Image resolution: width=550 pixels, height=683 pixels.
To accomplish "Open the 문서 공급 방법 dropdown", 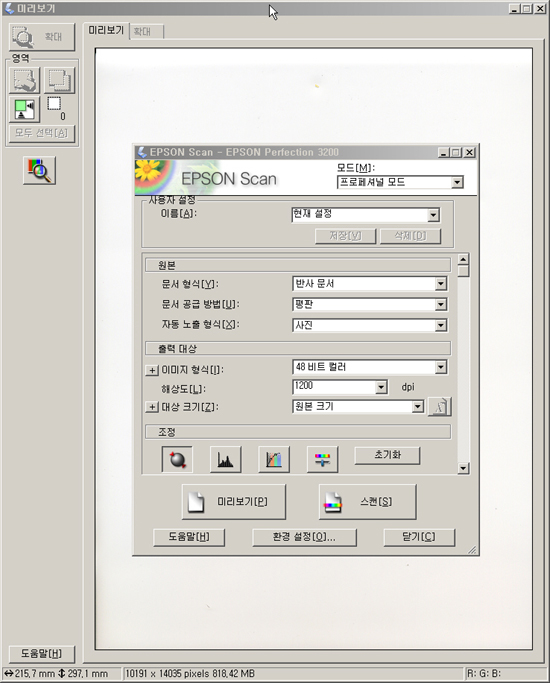I will [x=370, y=304].
